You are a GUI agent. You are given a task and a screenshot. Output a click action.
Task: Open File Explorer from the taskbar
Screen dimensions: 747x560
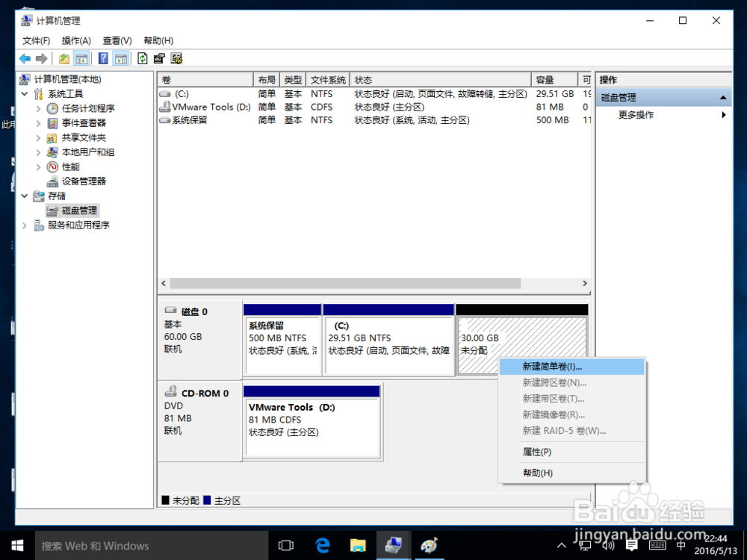coord(358,546)
